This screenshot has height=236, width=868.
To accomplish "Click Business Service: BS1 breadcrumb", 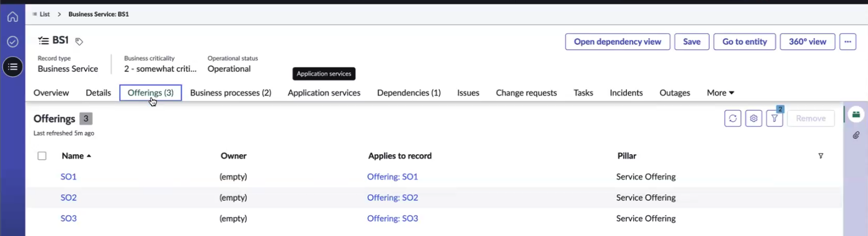I will 98,14.
